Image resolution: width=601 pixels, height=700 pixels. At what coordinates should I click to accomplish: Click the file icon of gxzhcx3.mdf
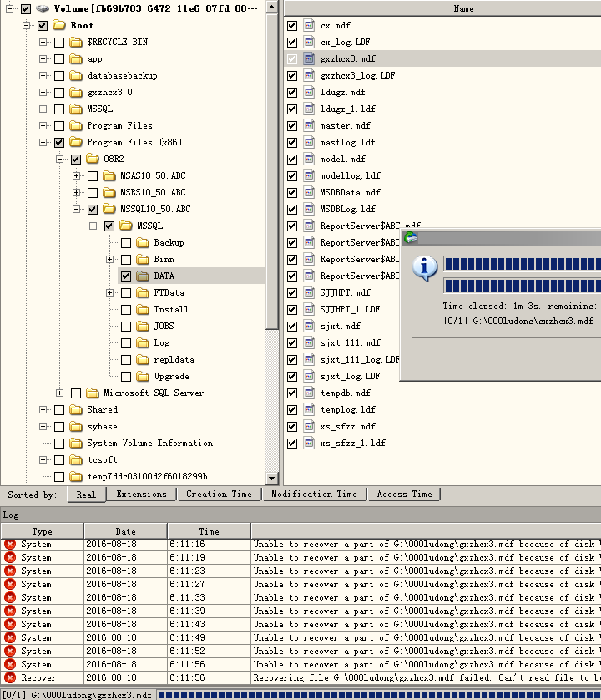[309, 58]
